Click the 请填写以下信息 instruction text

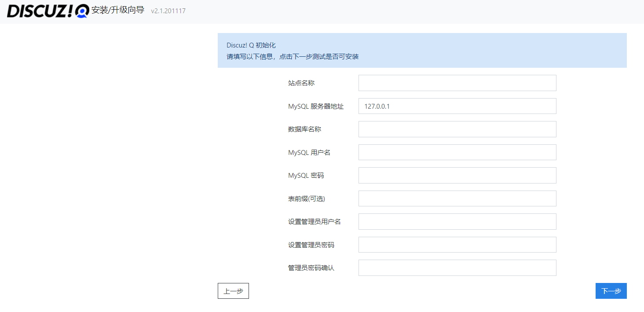(x=293, y=57)
